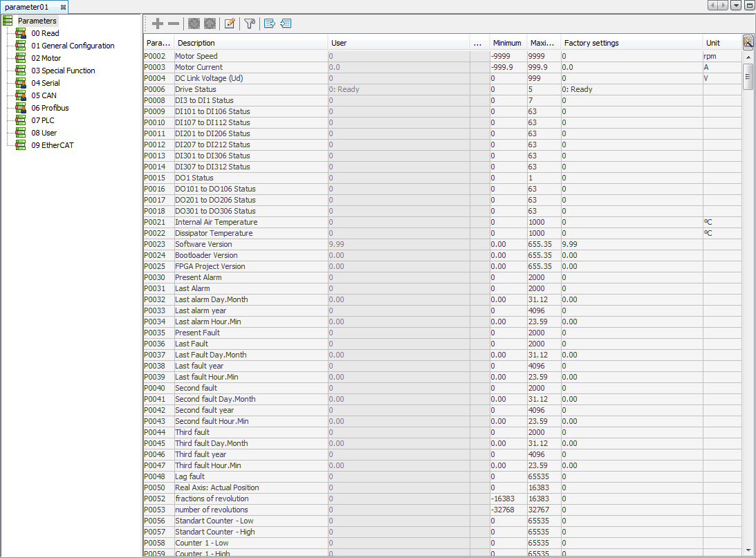Select 09 EtherCAT group in tree
This screenshot has height=558, width=756.
[x=52, y=145]
